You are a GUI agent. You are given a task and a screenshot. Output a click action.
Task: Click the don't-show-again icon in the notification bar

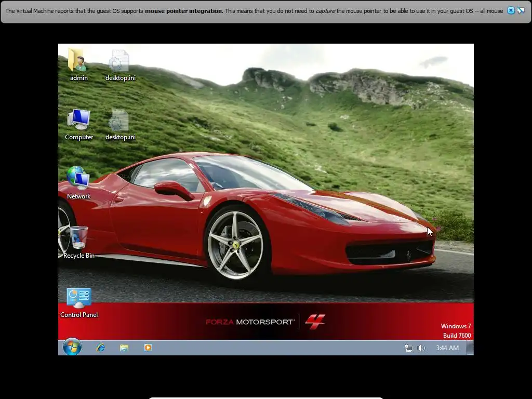coord(521,10)
